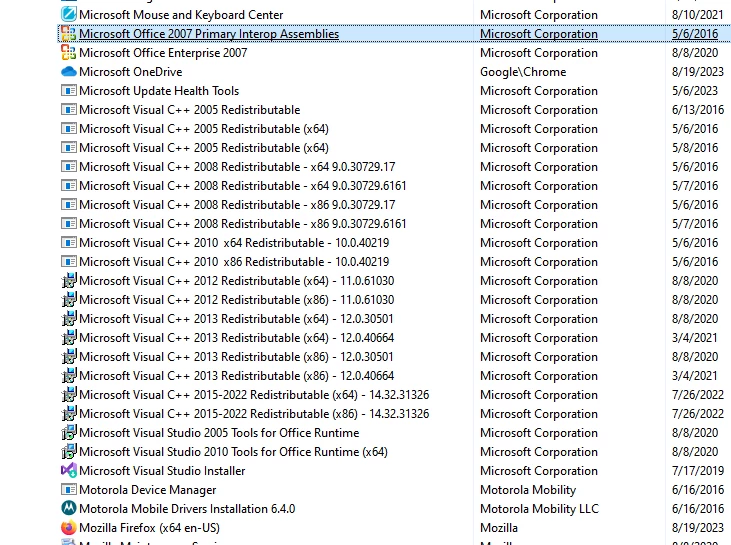731x545 pixels.
Task: Click icon of Visual C++ 2012 (x64) 11.0.61030
Action: pos(69,281)
